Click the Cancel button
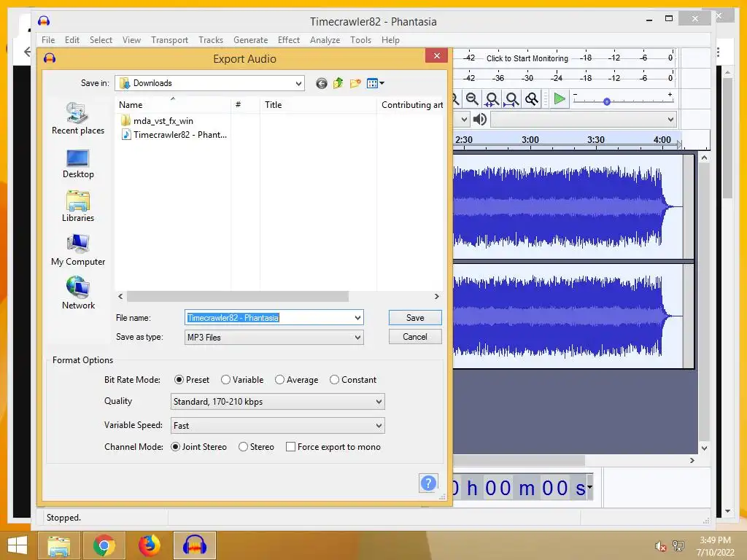The image size is (747, 560). (x=415, y=337)
